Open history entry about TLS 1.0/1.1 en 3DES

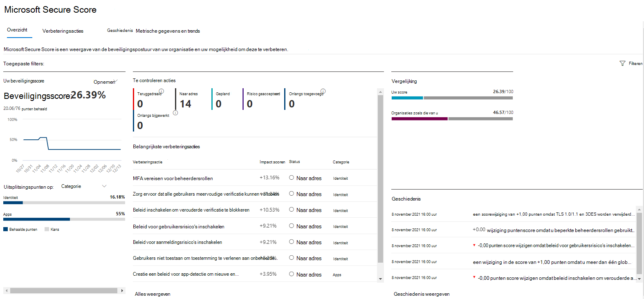click(554, 214)
